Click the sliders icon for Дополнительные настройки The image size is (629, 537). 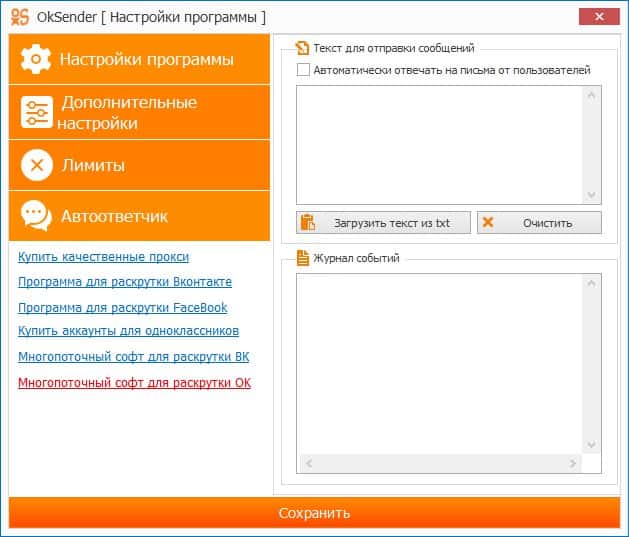coord(37,113)
